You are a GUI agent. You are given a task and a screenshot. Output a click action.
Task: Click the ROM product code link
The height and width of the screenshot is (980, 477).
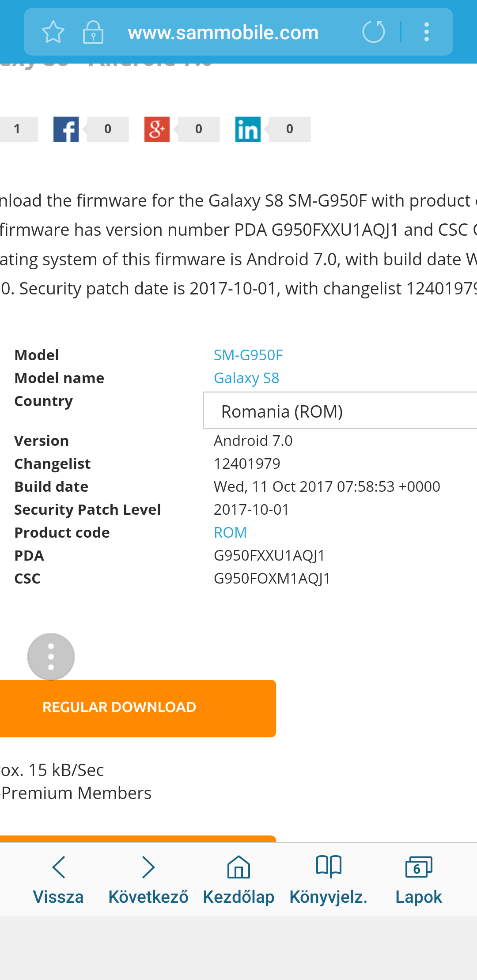[x=230, y=532]
